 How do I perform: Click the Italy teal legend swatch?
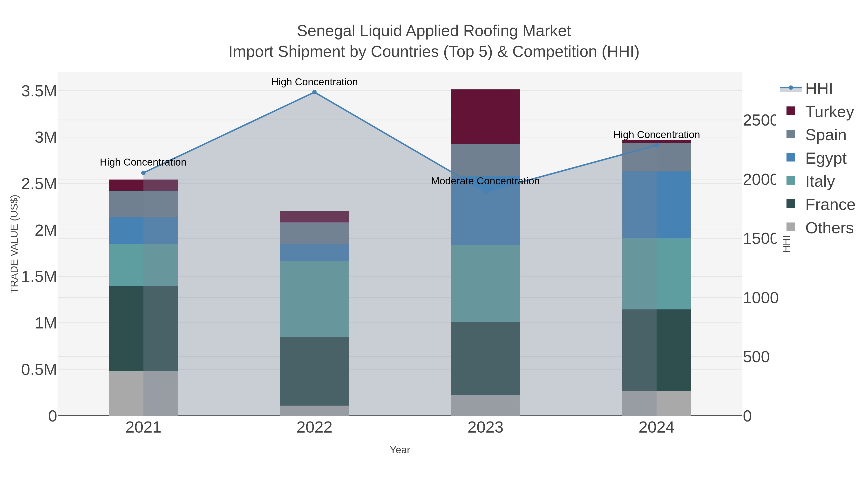pyautogui.click(x=791, y=180)
